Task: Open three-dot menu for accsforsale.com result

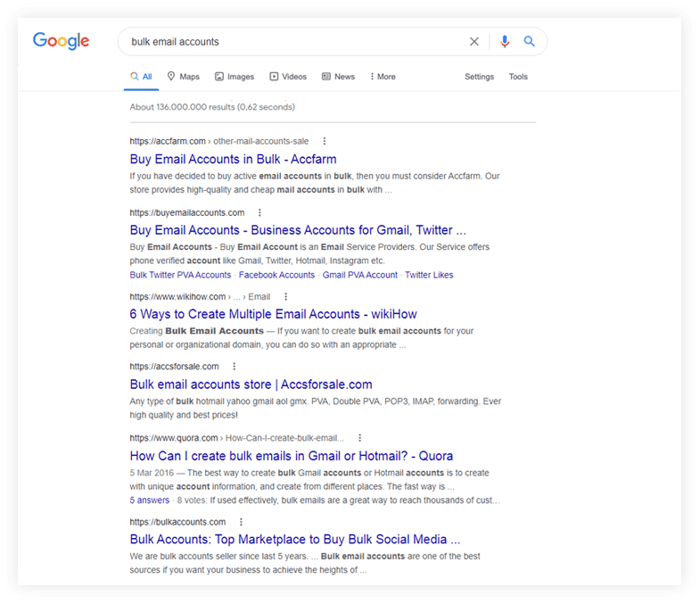Action: (234, 367)
